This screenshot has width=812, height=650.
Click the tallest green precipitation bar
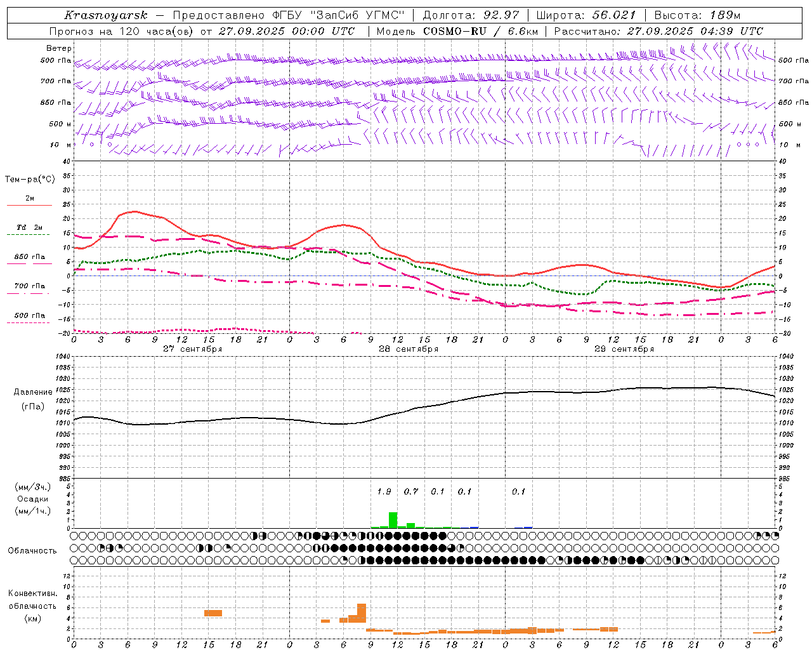click(x=393, y=520)
